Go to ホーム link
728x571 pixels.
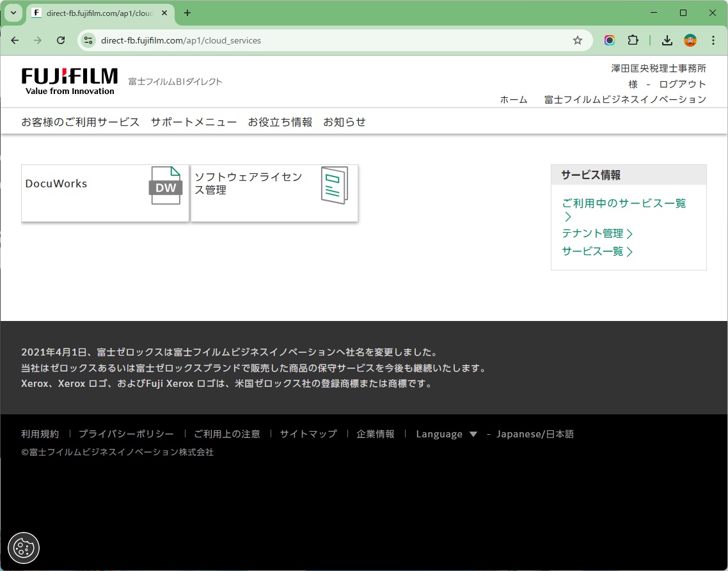pos(514,99)
